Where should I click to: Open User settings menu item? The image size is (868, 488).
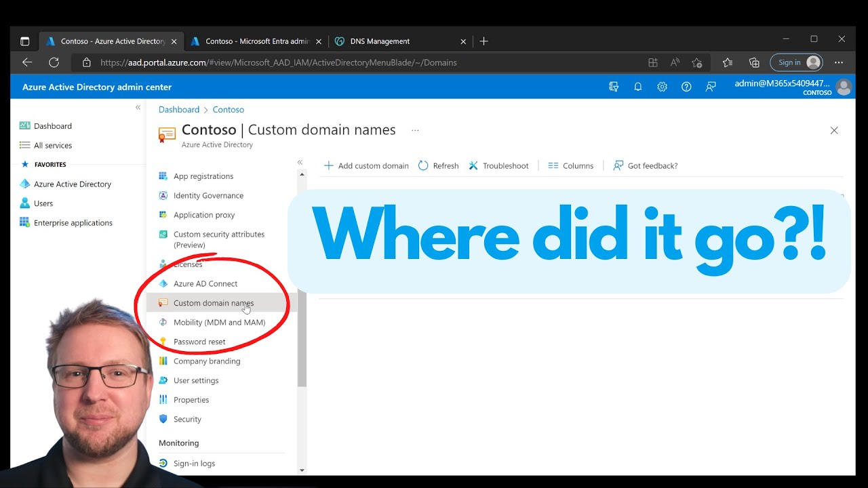pos(196,381)
